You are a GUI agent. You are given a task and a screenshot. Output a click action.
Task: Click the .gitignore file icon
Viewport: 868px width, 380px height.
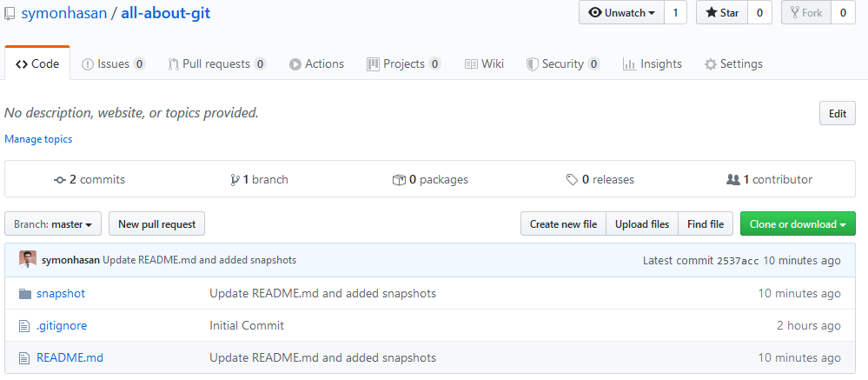23,326
